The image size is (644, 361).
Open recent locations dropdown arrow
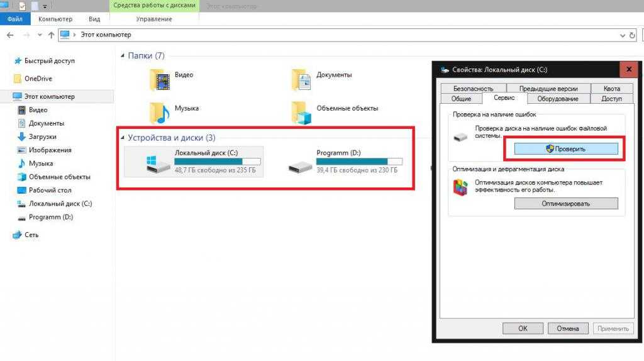[x=40, y=35]
